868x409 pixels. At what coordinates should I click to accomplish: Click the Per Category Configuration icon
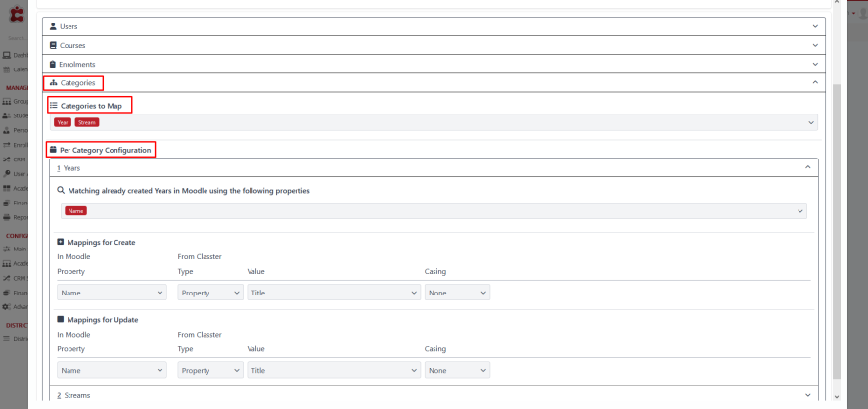pos(54,150)
